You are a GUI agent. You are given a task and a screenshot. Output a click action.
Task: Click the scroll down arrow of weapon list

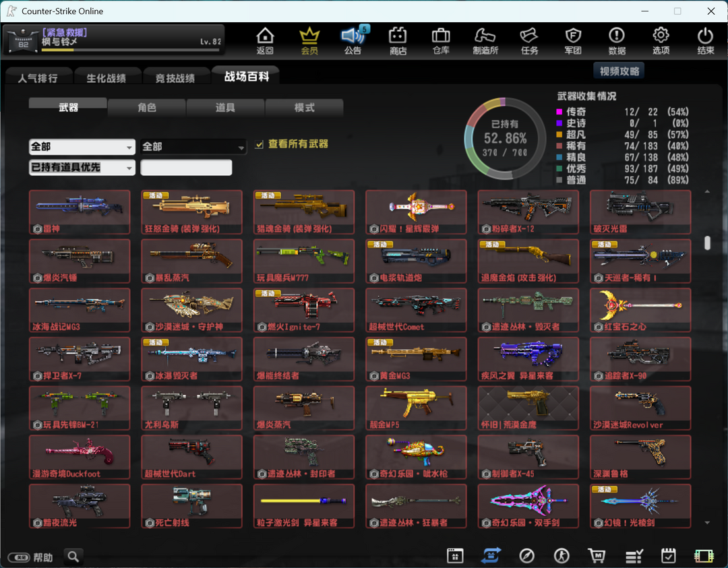tap(707, 523)
